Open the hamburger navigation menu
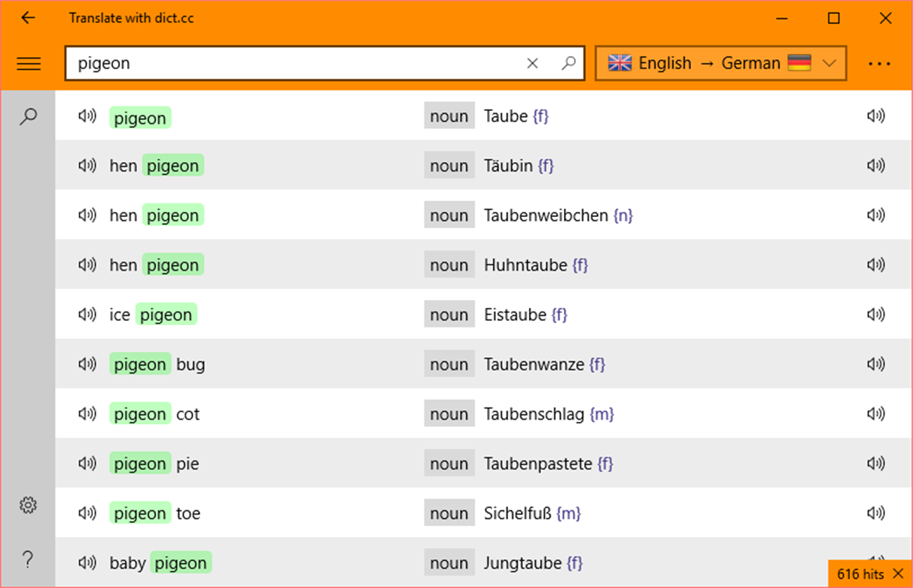 tap(28, 64)
